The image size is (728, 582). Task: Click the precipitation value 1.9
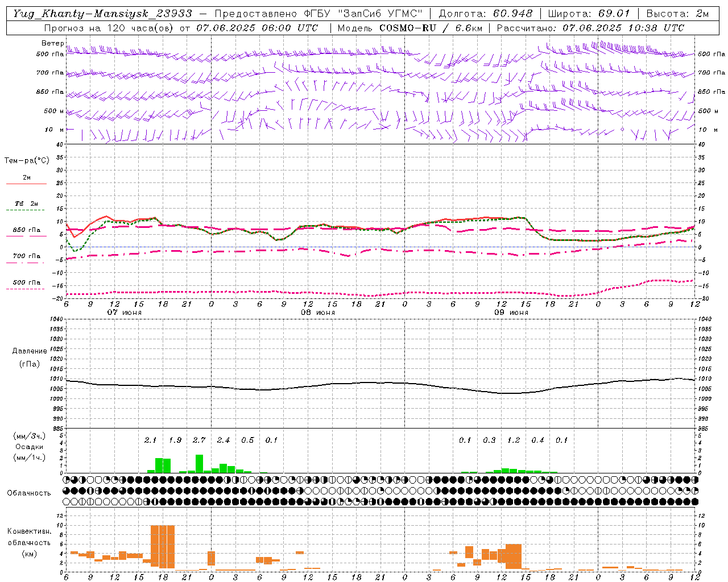[175, 440]
